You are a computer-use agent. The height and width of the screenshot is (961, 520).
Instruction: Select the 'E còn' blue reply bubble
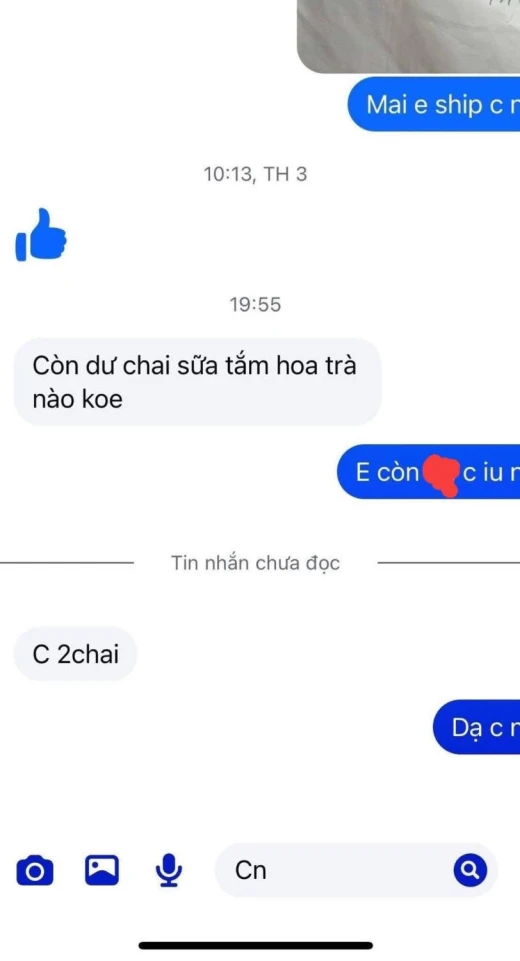point(429,473)
